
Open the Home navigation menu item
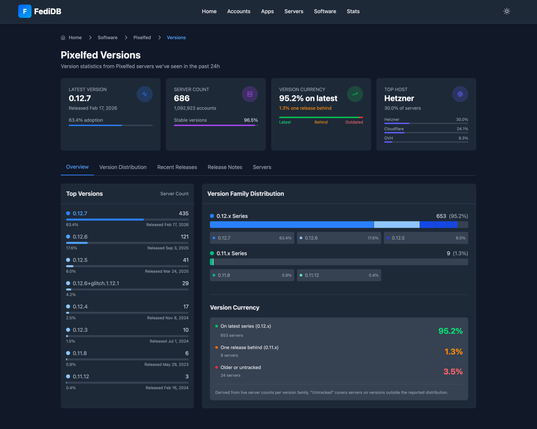(x=209, y=11)
